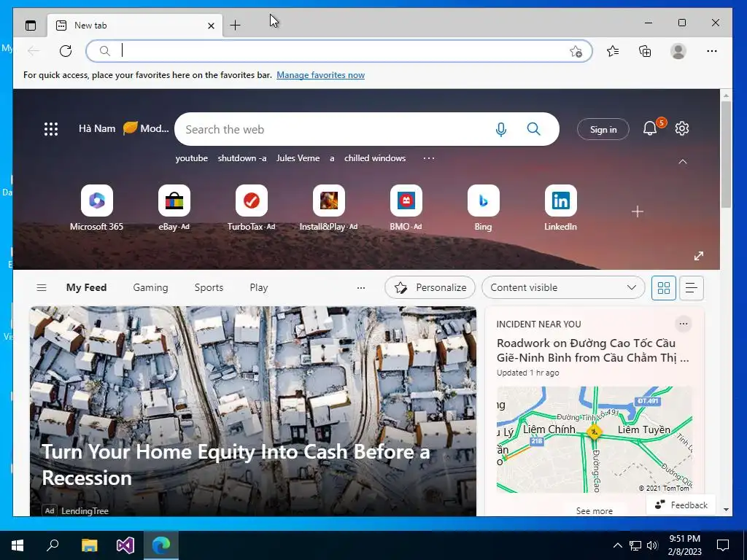Click the Personalize button
The image size is (747, 560).
pyautogui.click(x=430, y=287)
